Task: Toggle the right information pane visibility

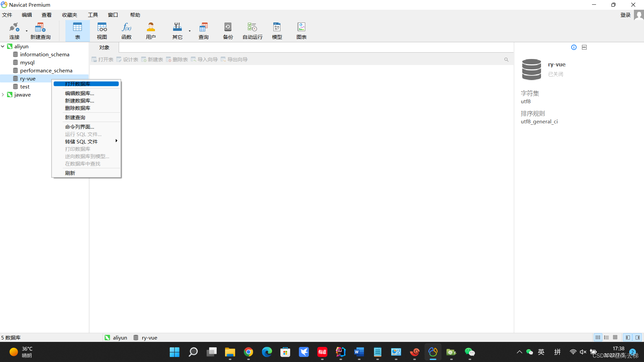Action: coord(637,338)
